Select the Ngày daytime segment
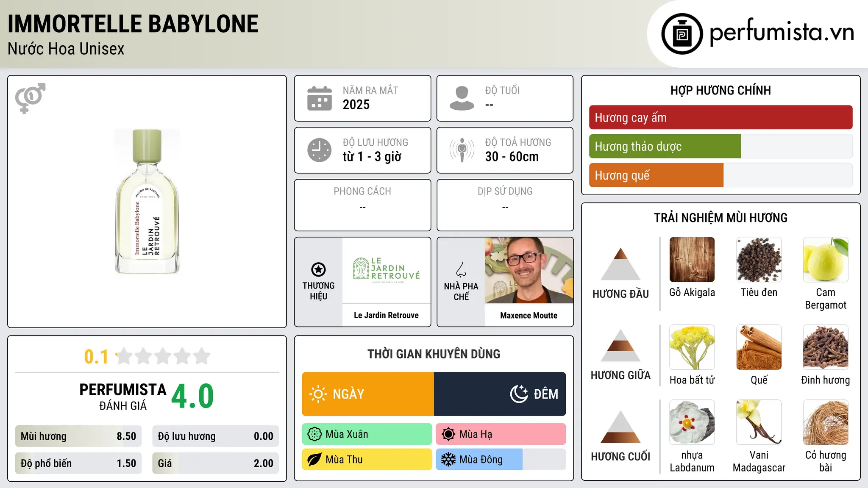Image resolution: width=868 pixels, height=488 pixels. point(368,394)
